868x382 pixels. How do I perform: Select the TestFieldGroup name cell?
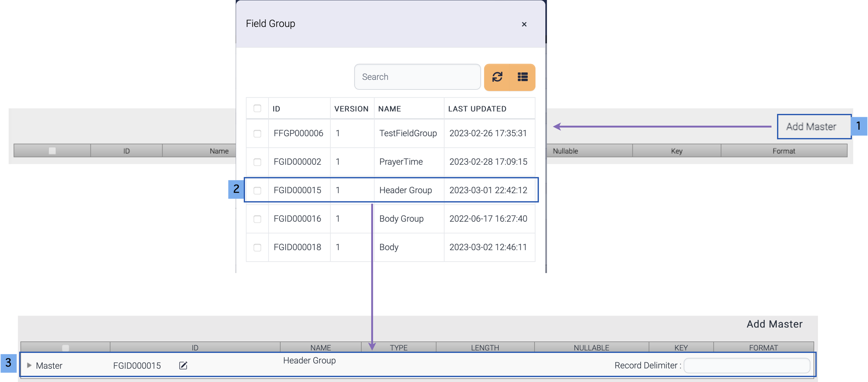(x=408, y=133)
